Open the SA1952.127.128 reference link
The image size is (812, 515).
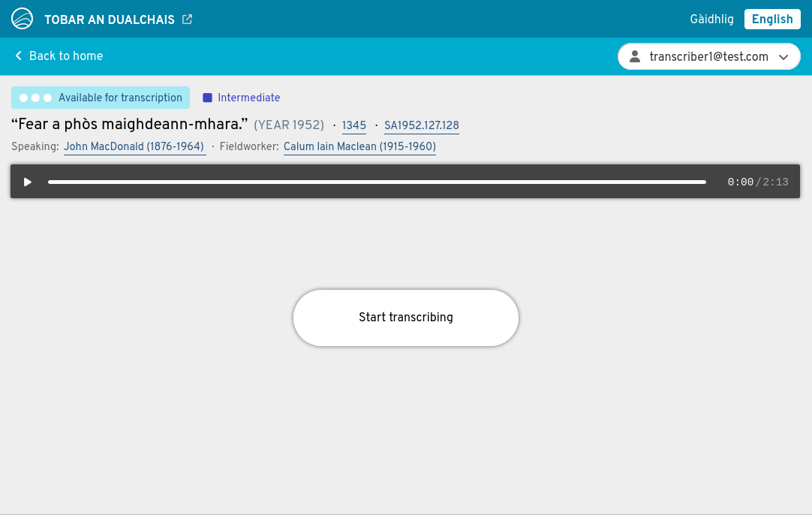click(421, 125)
